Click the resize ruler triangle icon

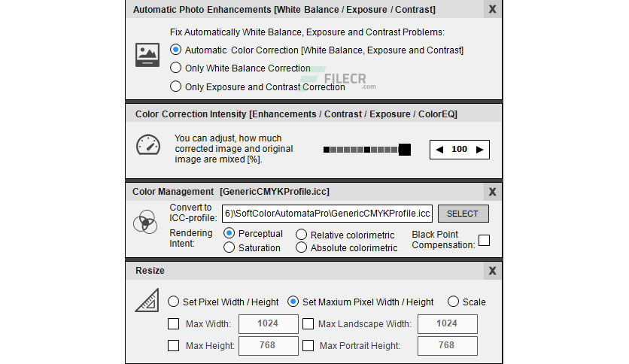click(x=147, y=300)
